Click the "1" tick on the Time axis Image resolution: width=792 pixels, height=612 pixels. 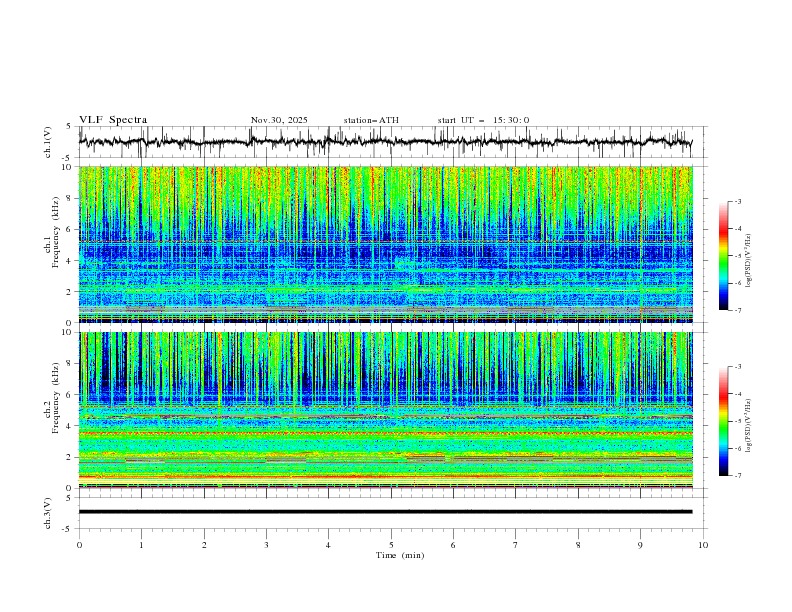coord(141,545)
